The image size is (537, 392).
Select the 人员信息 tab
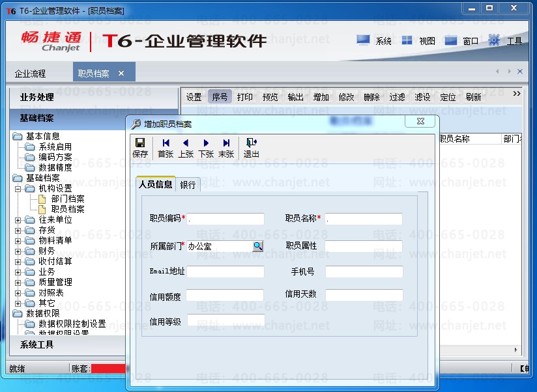click(x=156, y=184)
